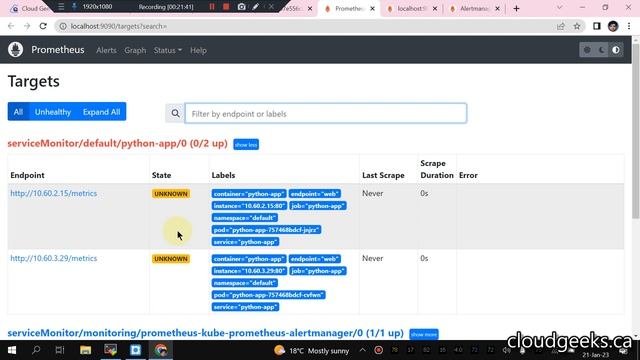Image resolution: width=640 pixels, height=360 pixels.
Task: Open recorder pencil annotate tool
Action: [x=256, y=7]
